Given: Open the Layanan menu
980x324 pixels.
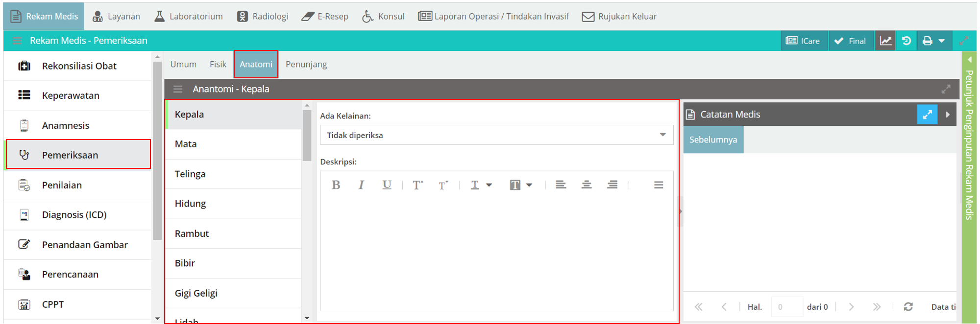Looking at the screenshot, I should tap(117, 16).
